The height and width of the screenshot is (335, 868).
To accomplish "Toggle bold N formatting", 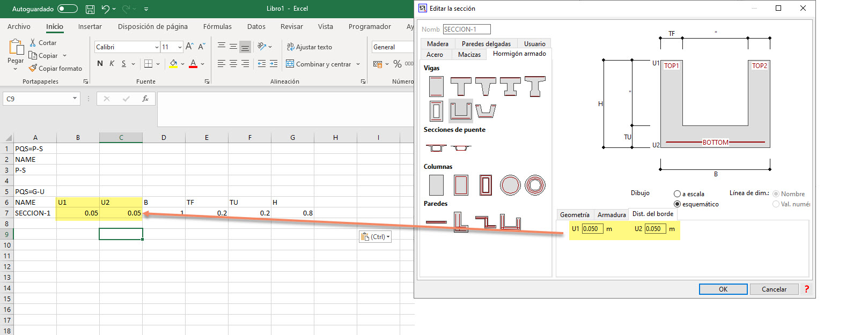I will point(100,64).
